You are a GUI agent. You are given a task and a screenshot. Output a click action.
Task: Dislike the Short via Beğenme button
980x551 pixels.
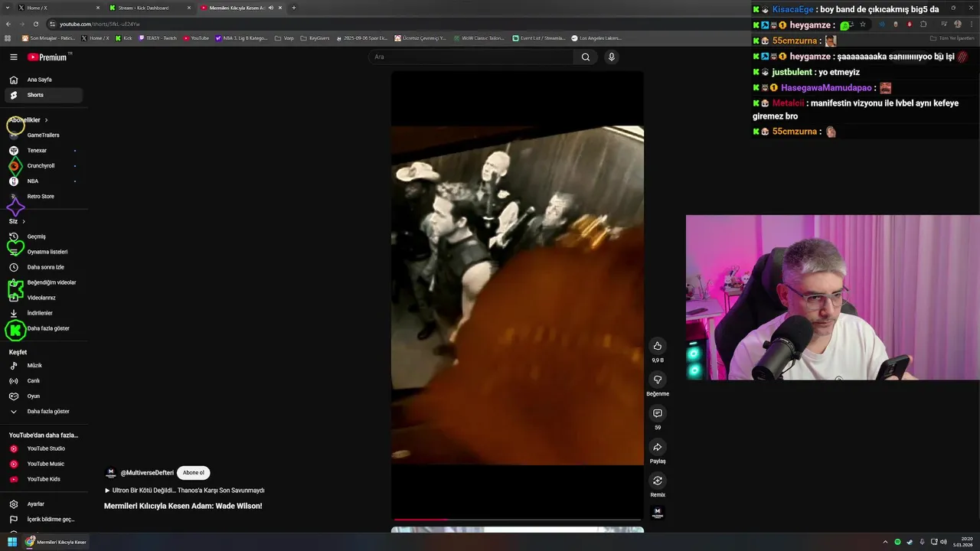coord(657,380)
